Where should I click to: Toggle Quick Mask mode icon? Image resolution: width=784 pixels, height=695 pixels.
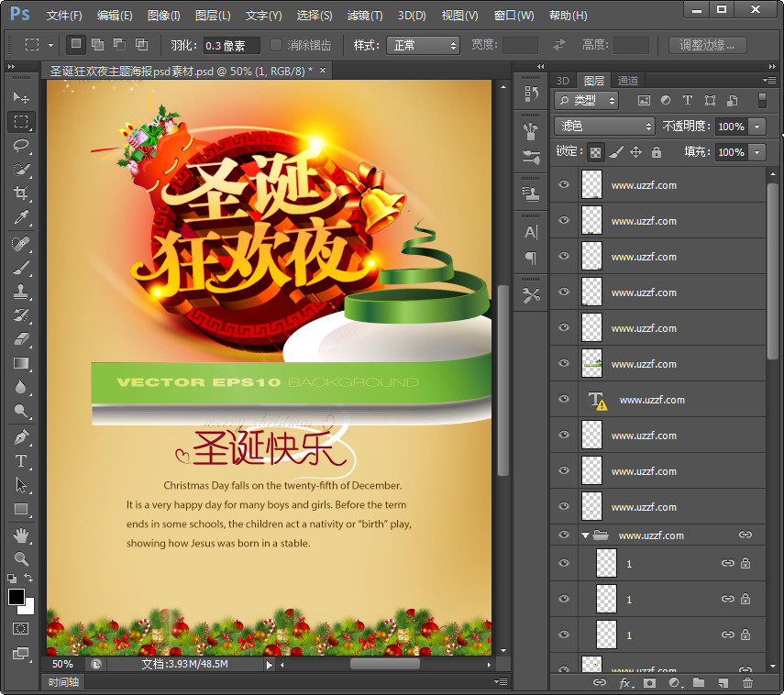pyautogui.click(x=21, y=628)
